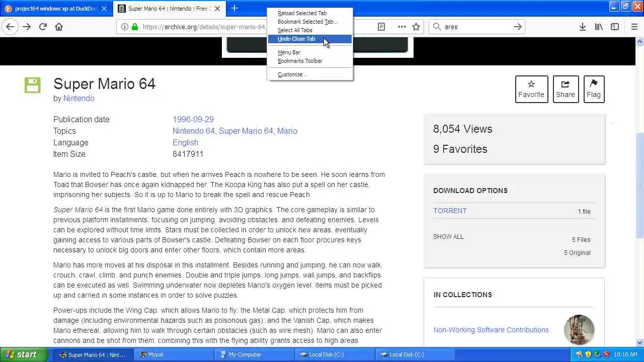The height and width of the screenshot is (362, 644).
Task: Bookmark this page with the star icon
Action: click(x=416, y=27)
